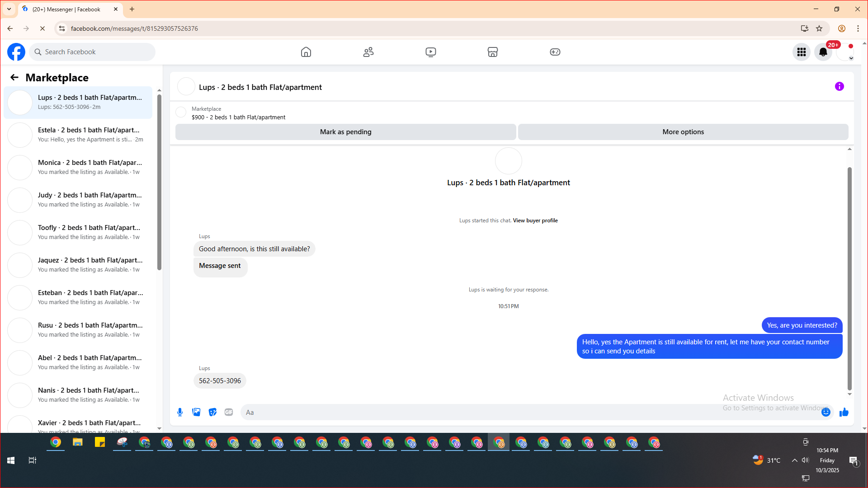Click Mark as pending button
Image resolution: width=868 pixels, height=488 pixels.
pyautogui.click(x=346, y=132)
